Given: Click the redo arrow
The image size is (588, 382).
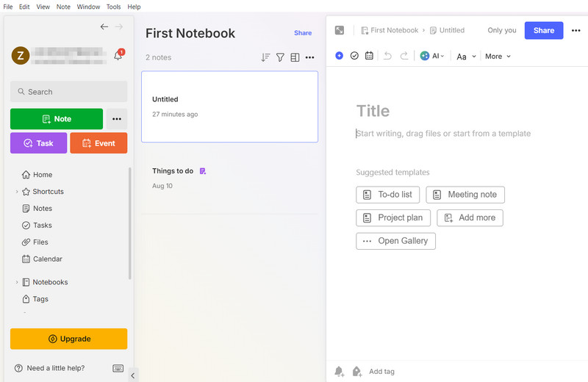Looking at the screenshot, I should [x=404, y=56].
